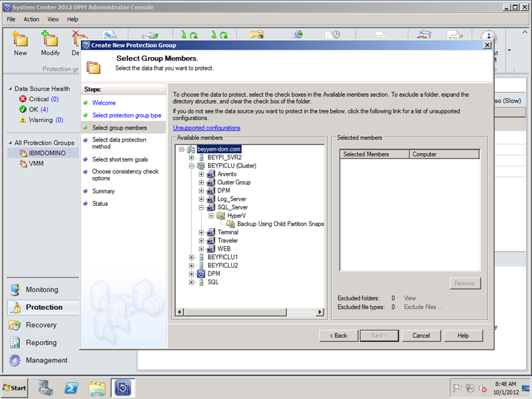
Task: Click the DPM console taskbar icon
Action: pyautogui.click(x=123, y=388)
